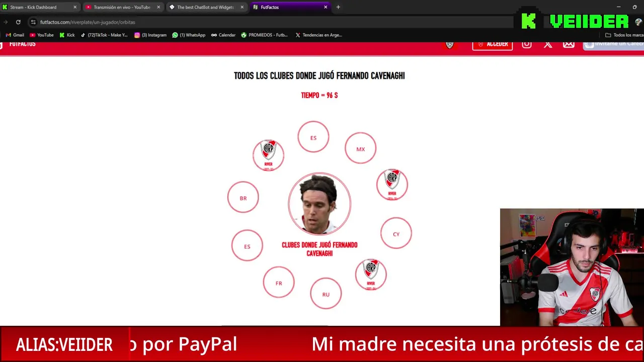
Task: Click the mail envelope icon in site header
Action: click(569, 44)
